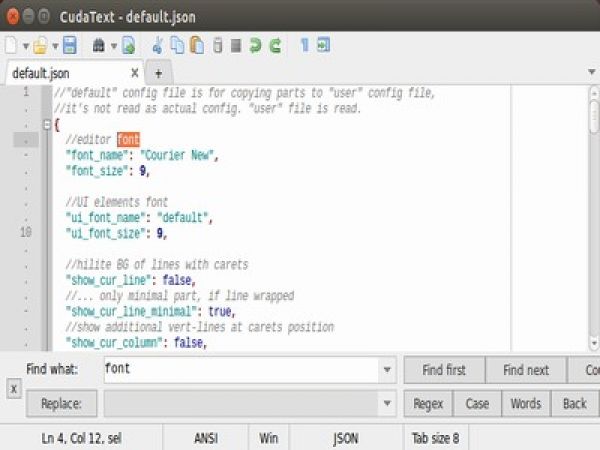
Task: Click line number 10 in gutter
Action: point(26,232)
